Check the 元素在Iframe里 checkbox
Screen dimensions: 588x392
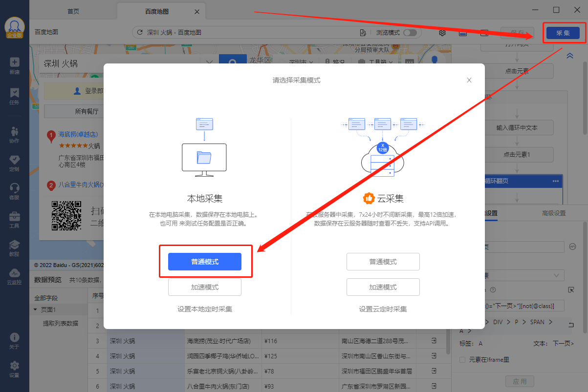pos(462,360)
